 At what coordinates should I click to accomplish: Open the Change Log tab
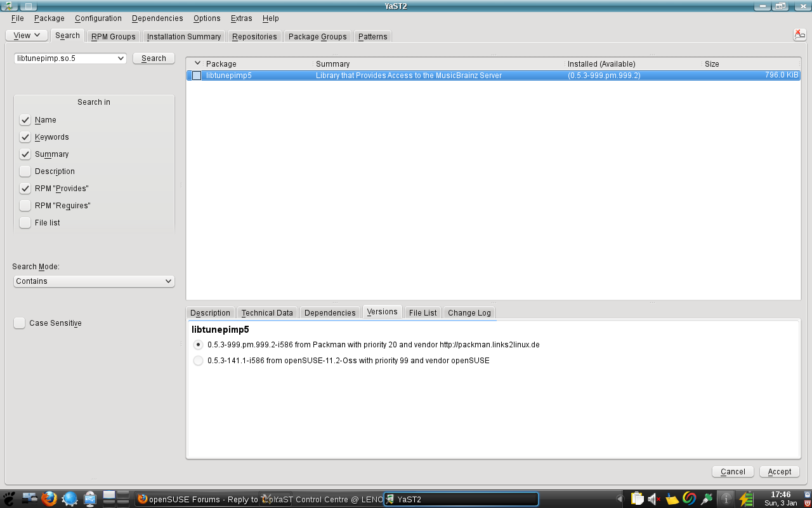(469, 312)
